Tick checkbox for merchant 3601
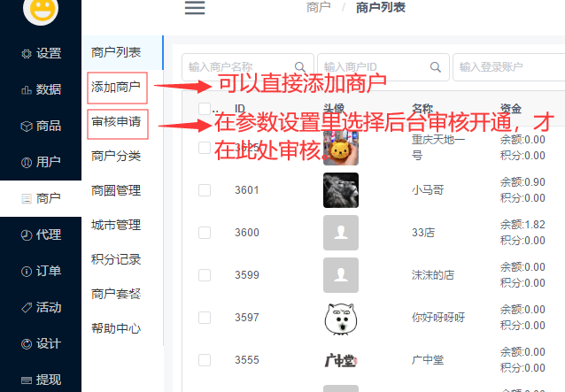Image resolution: width=565 pixels, height=392 pixels. click(205, 190)
